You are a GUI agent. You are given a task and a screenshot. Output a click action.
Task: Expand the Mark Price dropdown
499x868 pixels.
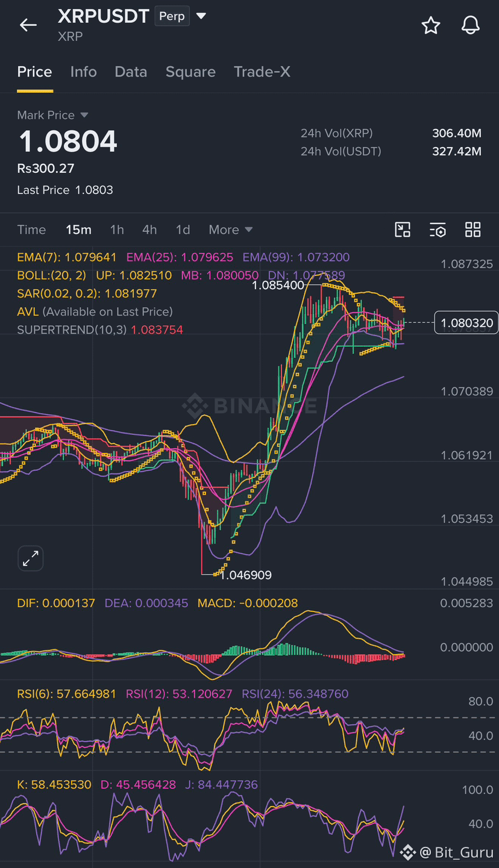[x=84, y=115]
